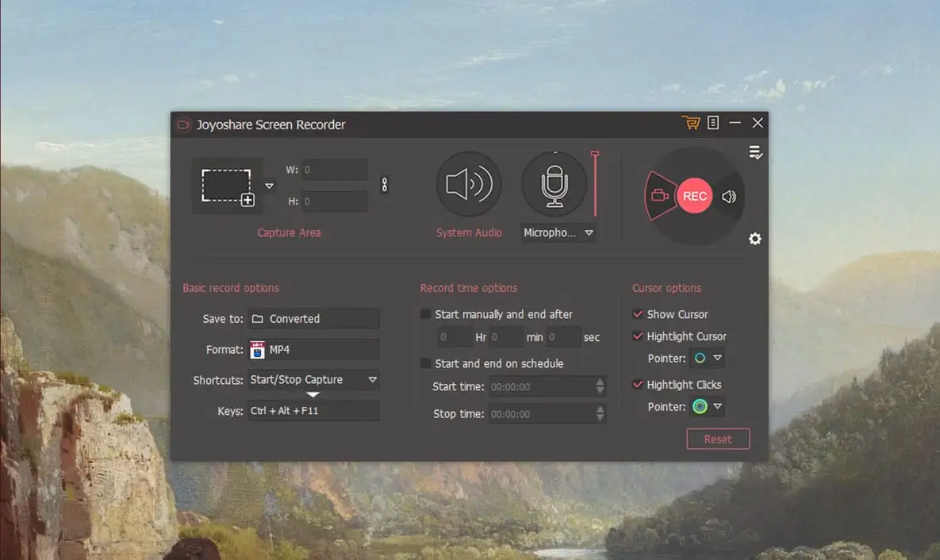Open the Microphone device dropdown

589,233
